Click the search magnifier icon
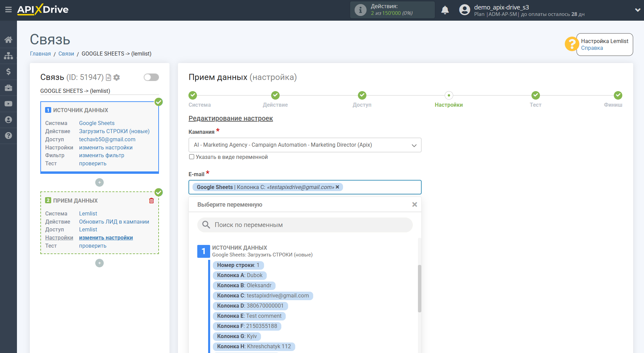The height and width of the screenshot is (353, 644). pos(206,225)
